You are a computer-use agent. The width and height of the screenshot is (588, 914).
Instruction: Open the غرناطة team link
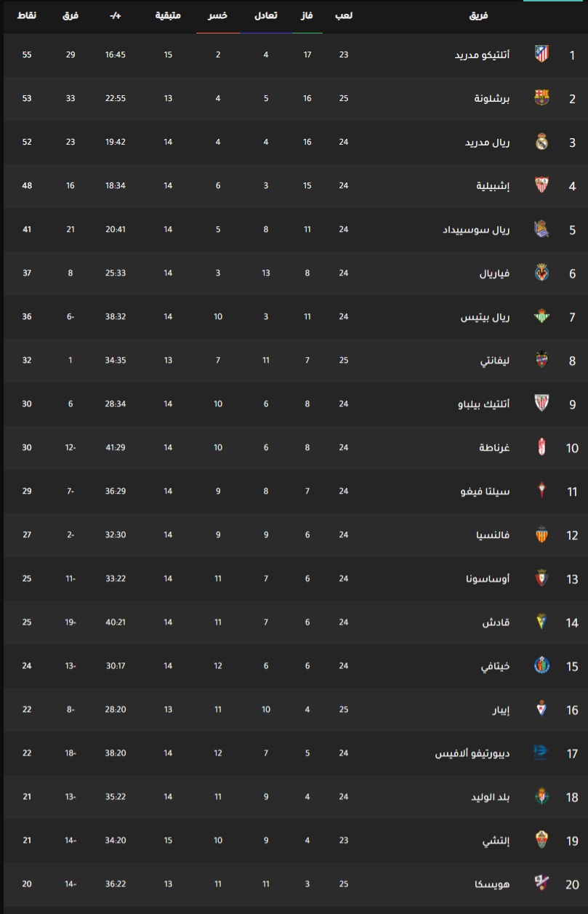pos(494,447)
